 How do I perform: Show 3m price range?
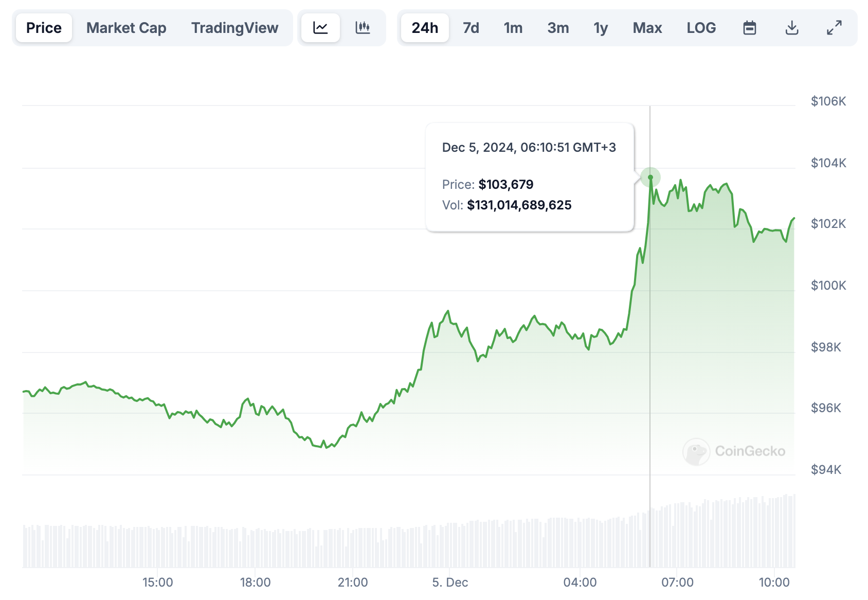click(558, 28)
